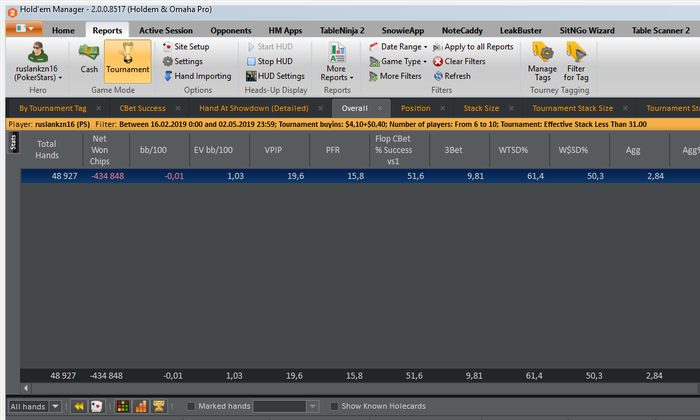
Task: Open Manage Tags
Action: click(542, 62)
